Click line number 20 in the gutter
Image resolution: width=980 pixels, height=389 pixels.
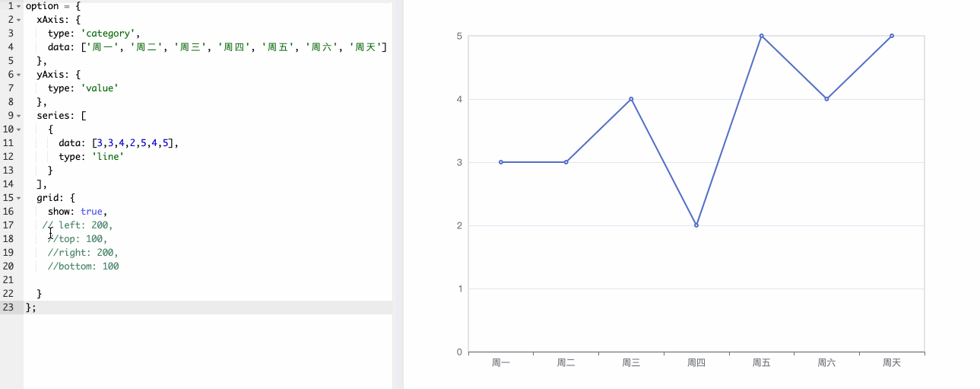8,266
